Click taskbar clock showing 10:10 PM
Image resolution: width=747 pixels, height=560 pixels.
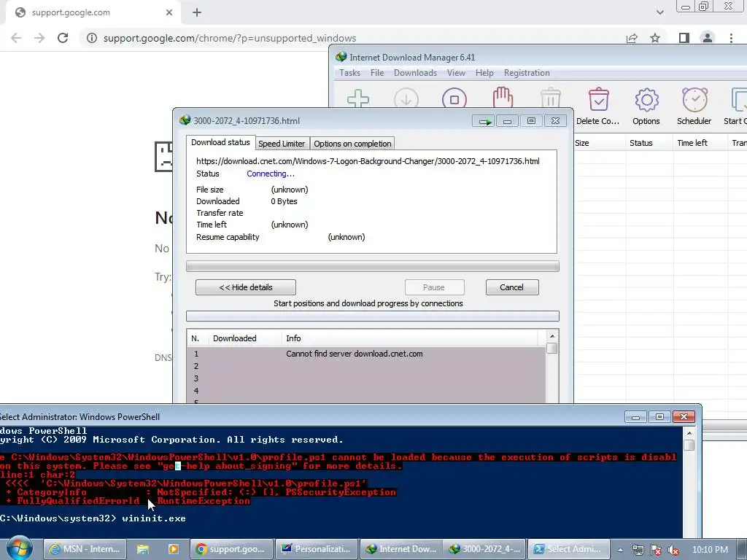pos(710,550)
